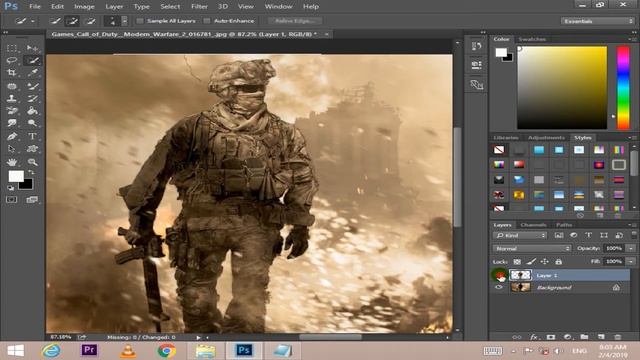Open the History panel icon
Image resolution: width=640 pixels, height=360 pixels.
[x=476, y=46]
